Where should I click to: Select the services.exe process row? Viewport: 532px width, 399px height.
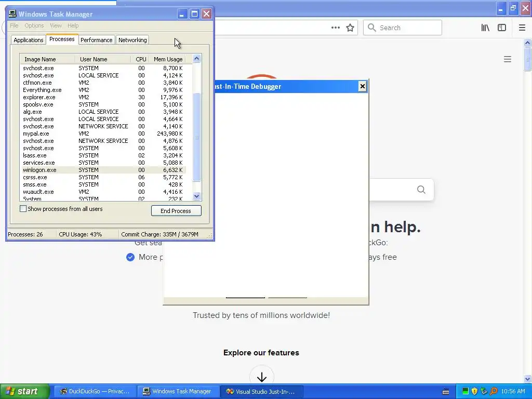click(x=103, y=163)
